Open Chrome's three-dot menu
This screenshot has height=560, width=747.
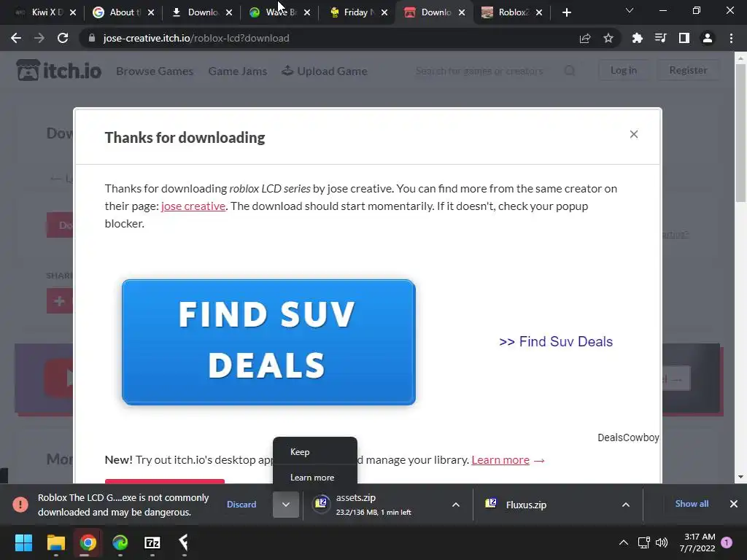pyautogui.click(x=731, y=38)
